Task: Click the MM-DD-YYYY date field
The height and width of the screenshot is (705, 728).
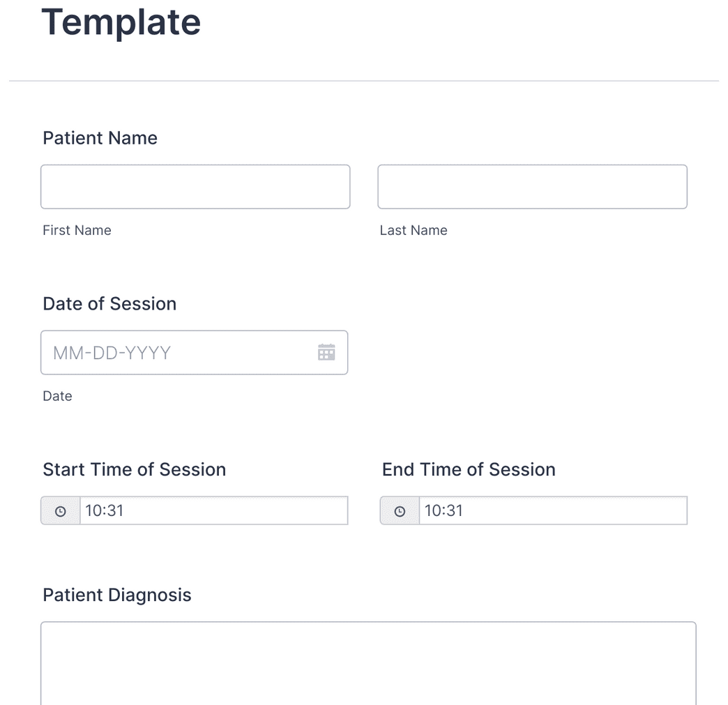Action: coord(174,353)
